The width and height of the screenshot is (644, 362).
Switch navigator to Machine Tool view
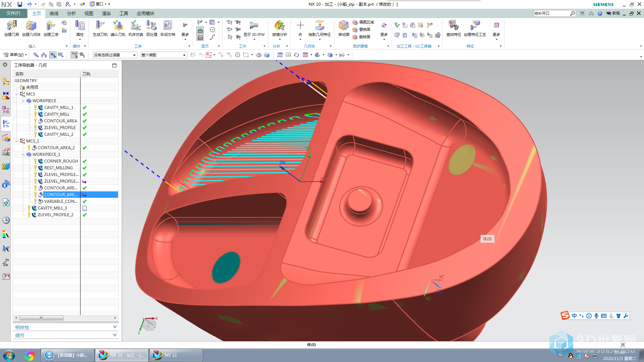(x=44, y=55)
